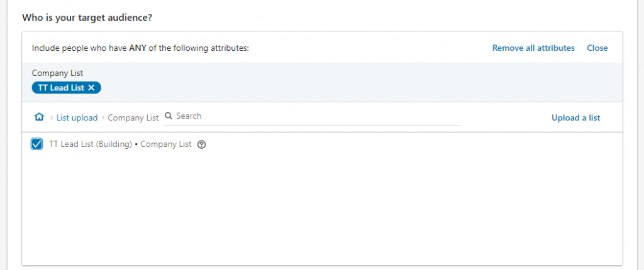The image size is (644, 270).
Task: Go to the home breadcrumb icon
Action: coord(39,117)
